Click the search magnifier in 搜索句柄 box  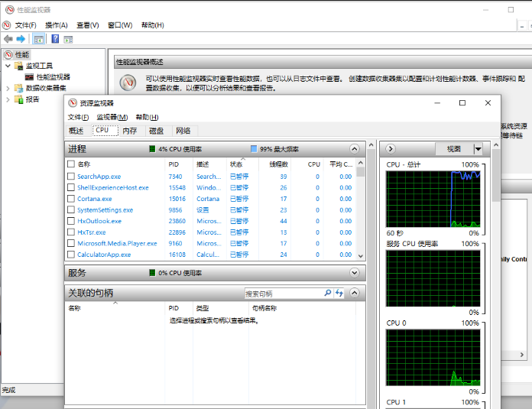coord(328,293)
